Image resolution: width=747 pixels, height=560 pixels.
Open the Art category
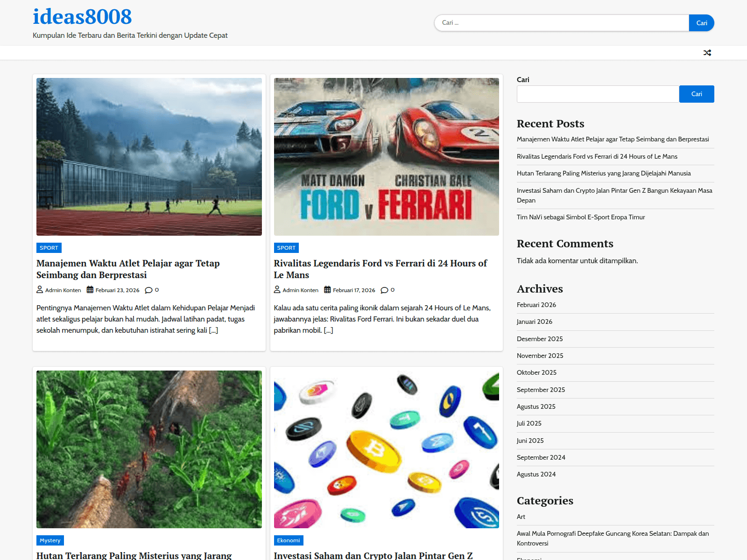521,517
